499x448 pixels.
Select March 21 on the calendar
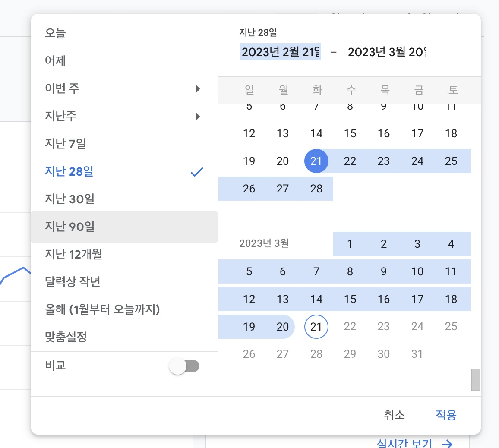316,327
